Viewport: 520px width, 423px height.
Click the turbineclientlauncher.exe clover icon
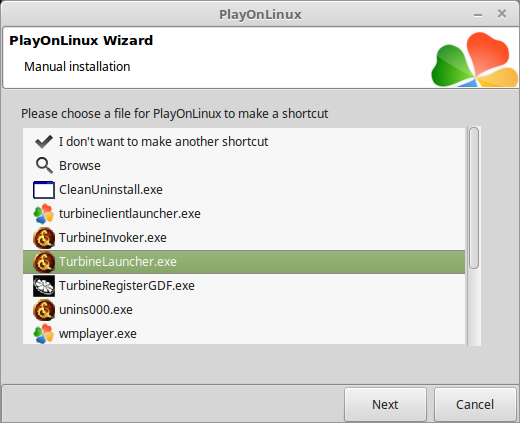(x=44, y=214)
